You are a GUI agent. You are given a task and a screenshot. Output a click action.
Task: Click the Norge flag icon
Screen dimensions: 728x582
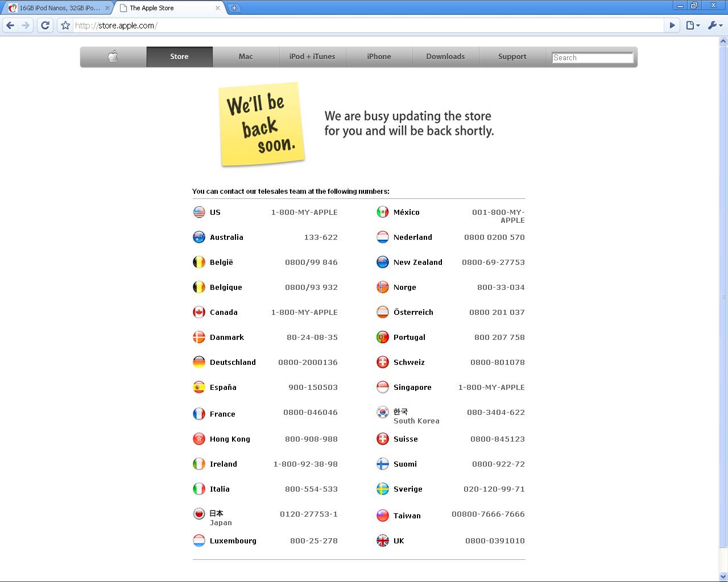click(383, 287)
